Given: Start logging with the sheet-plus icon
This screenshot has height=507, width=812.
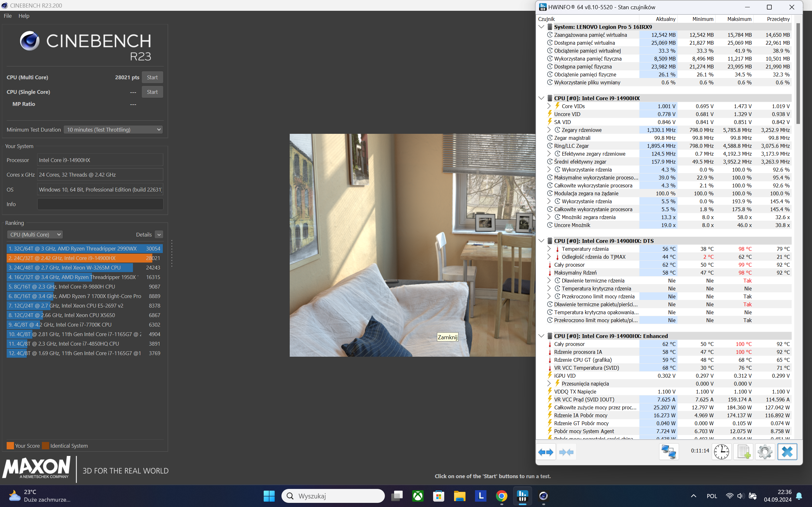Looking at the screenshot, I should pyautogui.click(x=743, y=452).
